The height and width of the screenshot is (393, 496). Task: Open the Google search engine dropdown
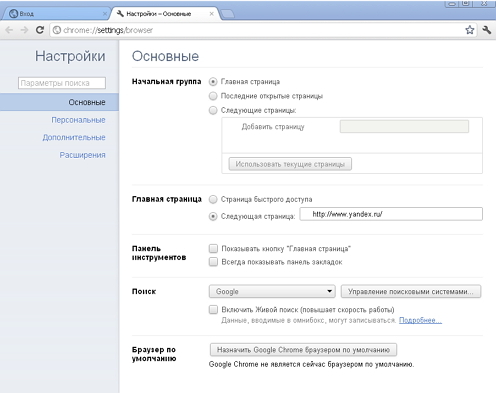click(x=272, y=291)
